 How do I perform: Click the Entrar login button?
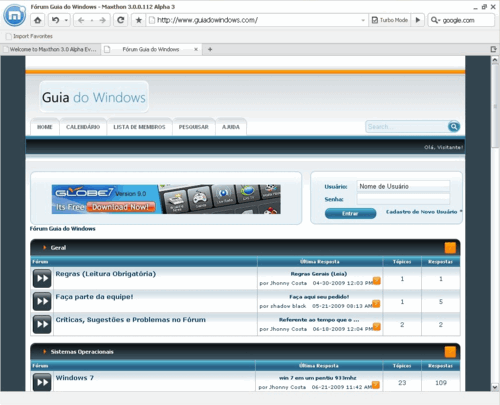pos(350,213)
